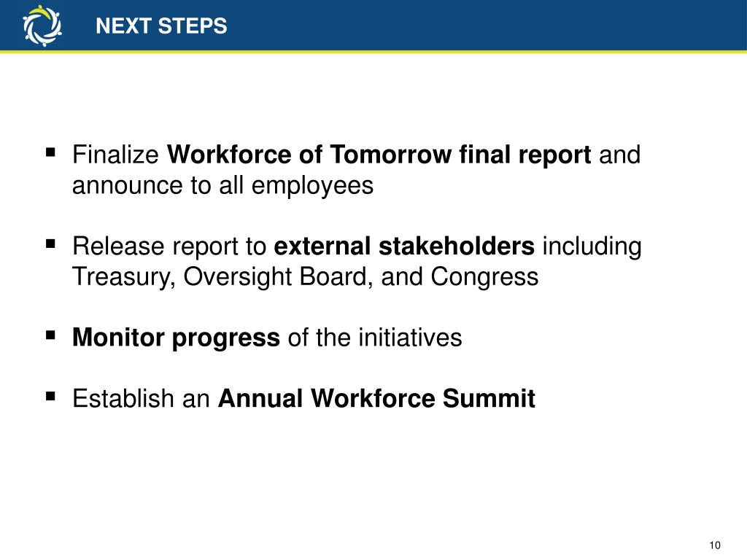Viewport: 747px width, 560px height.
Task: Select Annual Workforce Summit text
Action: [x=376, y=399]
